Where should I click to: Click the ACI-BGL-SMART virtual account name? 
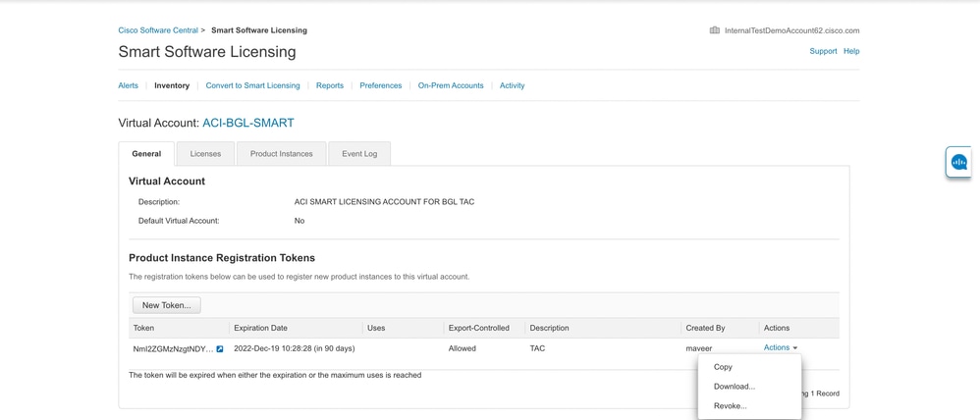click(x=248, y=124)
